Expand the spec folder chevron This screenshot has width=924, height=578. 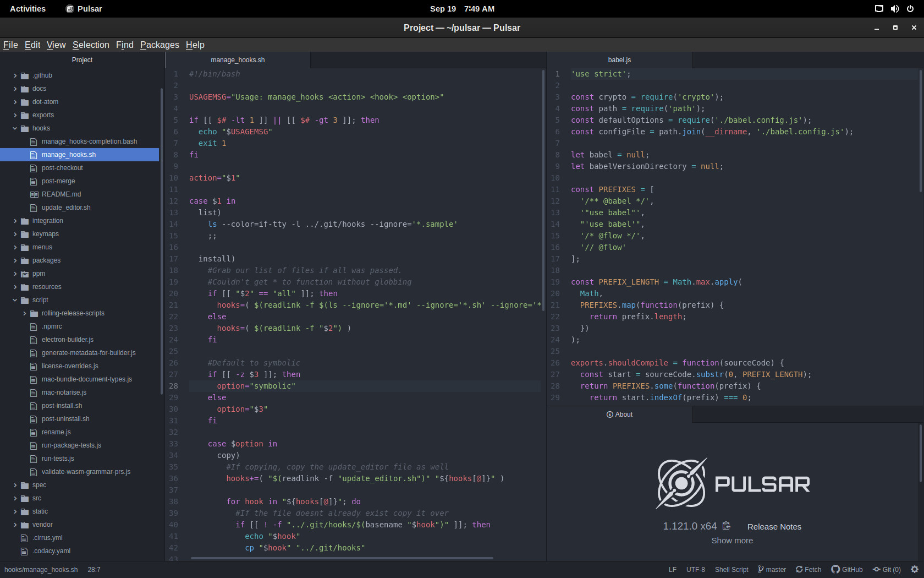click(15, 485)
